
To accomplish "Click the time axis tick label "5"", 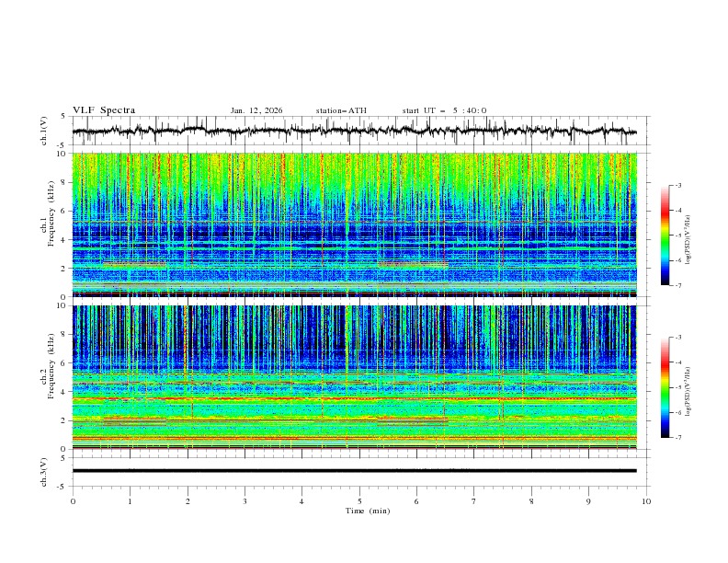I will click(359, 501).
